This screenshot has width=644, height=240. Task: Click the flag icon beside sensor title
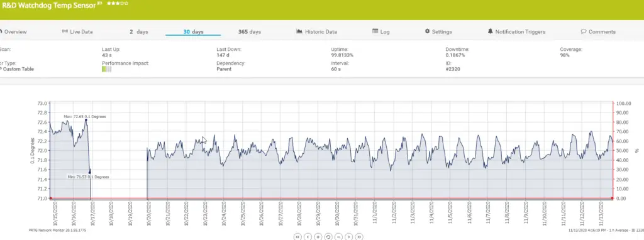99,4
